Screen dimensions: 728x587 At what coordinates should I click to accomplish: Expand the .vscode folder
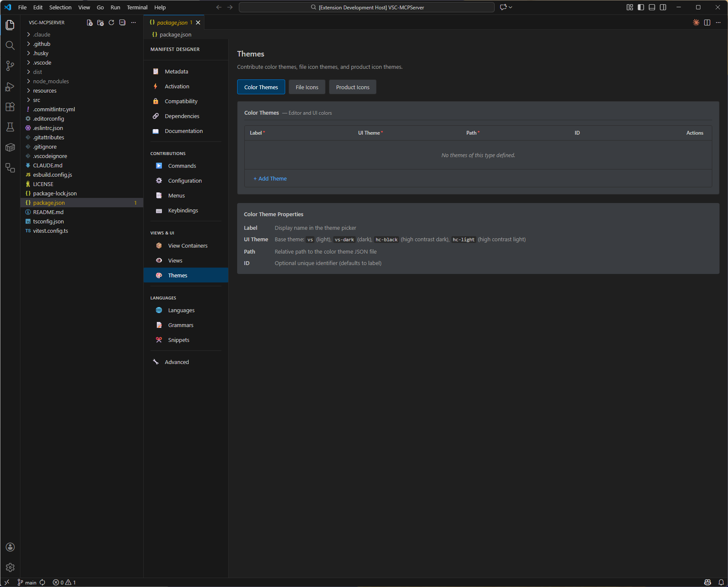tap(82, 62)
